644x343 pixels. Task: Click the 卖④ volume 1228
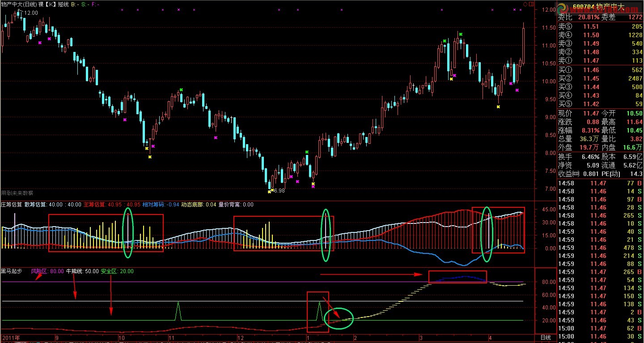(635, 35)
